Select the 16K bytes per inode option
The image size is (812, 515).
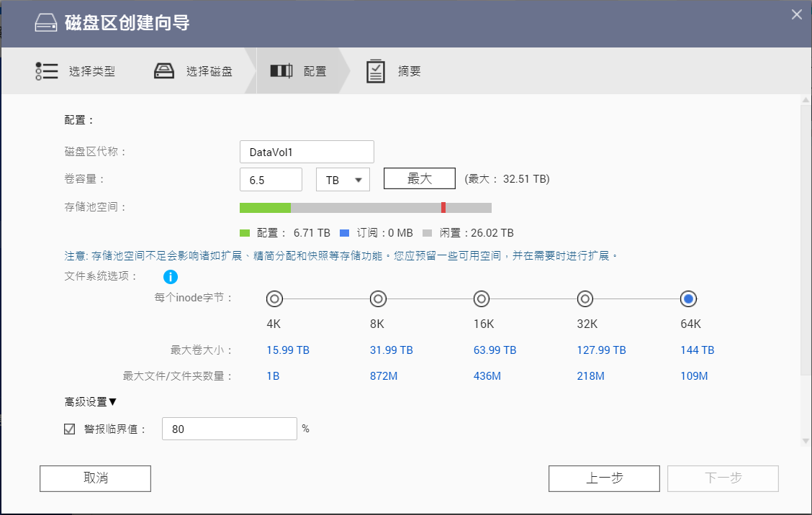482,298
